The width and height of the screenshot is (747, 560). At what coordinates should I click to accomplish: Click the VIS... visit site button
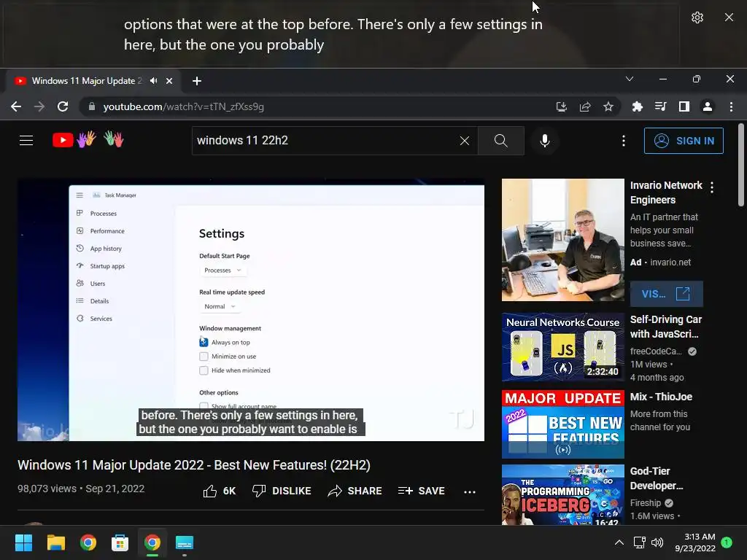click(x=666, y=294)
